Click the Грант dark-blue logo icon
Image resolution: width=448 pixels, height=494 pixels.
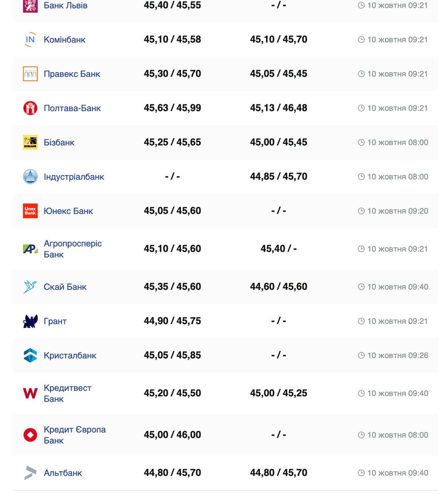tap(30, 321)
